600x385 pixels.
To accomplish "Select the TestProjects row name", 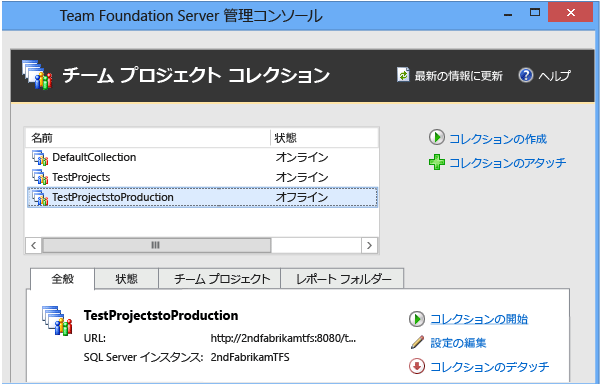I will click(81, 177).
